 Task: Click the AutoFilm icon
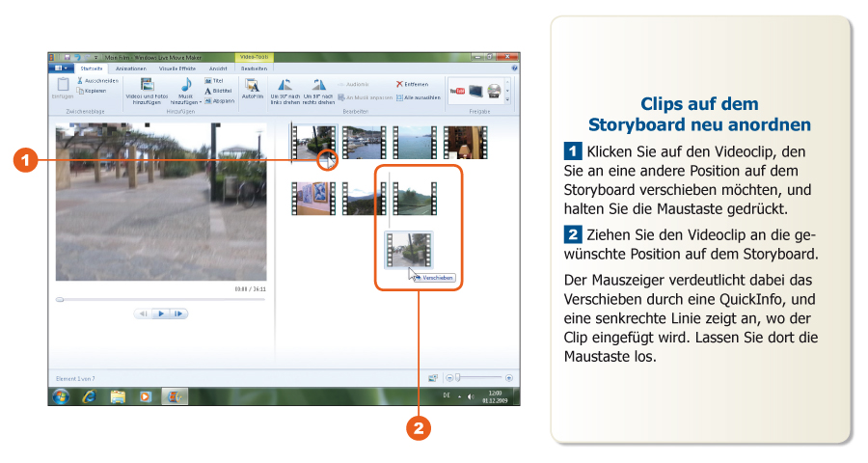(253, 89)
